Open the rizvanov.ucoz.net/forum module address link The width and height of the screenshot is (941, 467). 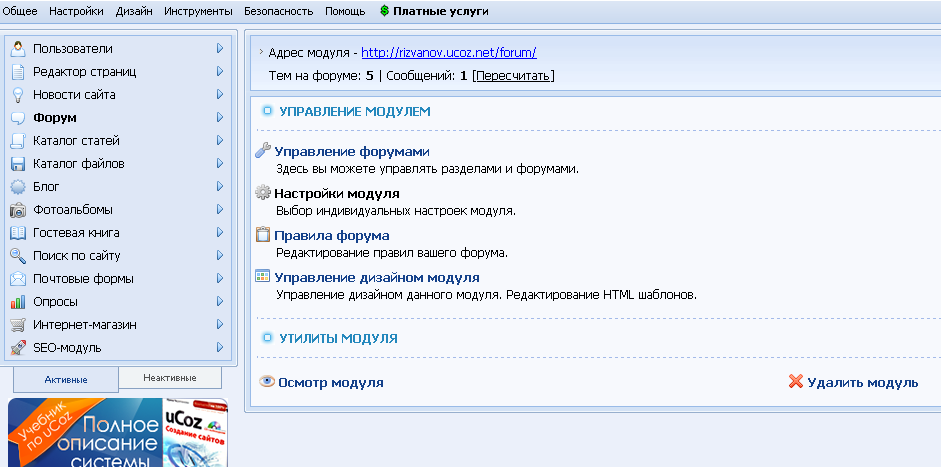[449, 53]
